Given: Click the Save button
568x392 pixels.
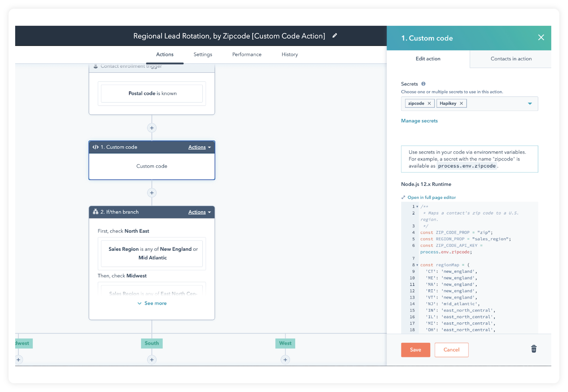Looking at the screenshot, I should tap(415, 350).
